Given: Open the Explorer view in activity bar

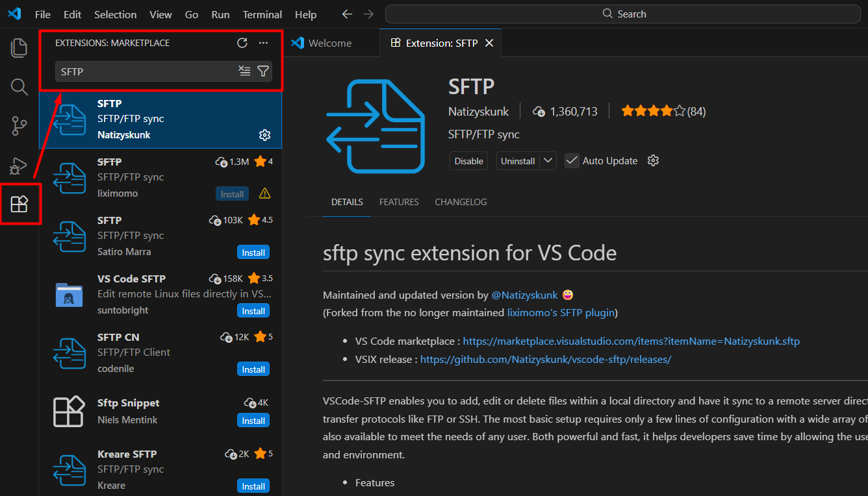Looking at the screenshot, I should pyautogui.click(x=19, y=47).
